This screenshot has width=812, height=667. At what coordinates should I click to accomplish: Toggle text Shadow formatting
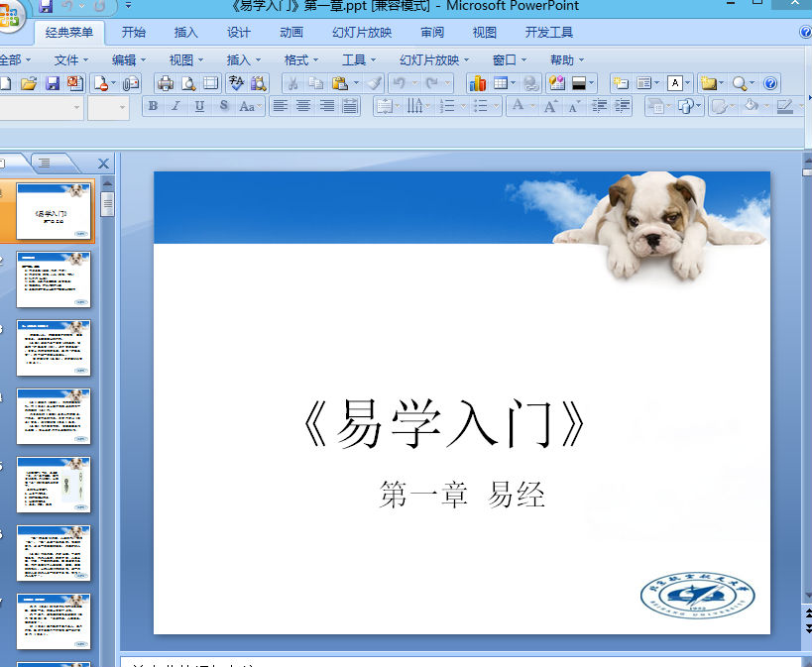(x=223, y=106)
